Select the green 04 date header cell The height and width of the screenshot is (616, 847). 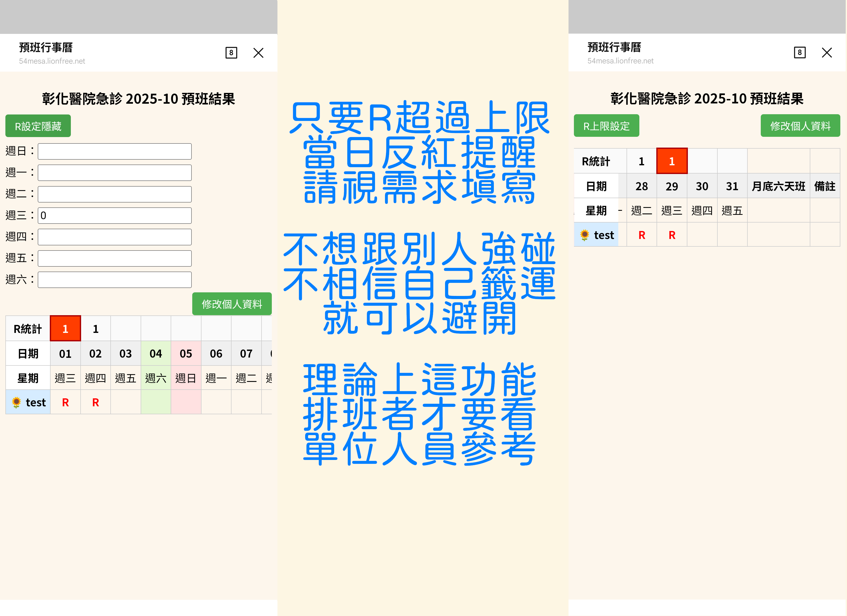point(156,353)
